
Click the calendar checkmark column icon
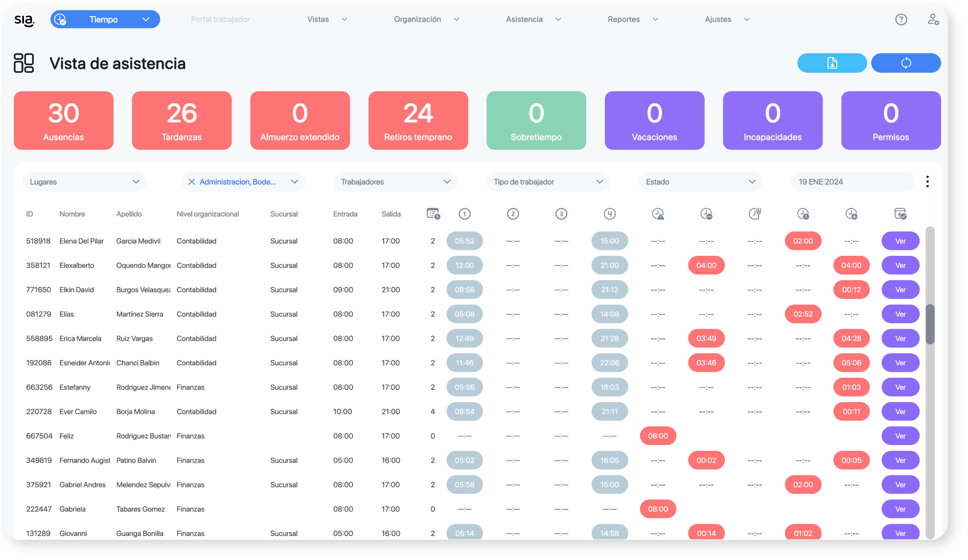coord(900,214)
